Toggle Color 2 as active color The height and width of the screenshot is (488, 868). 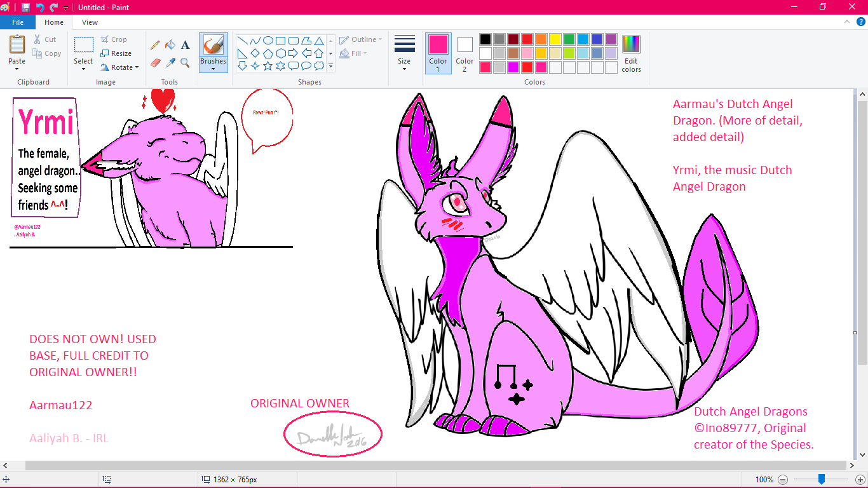(x=465, y=53)
